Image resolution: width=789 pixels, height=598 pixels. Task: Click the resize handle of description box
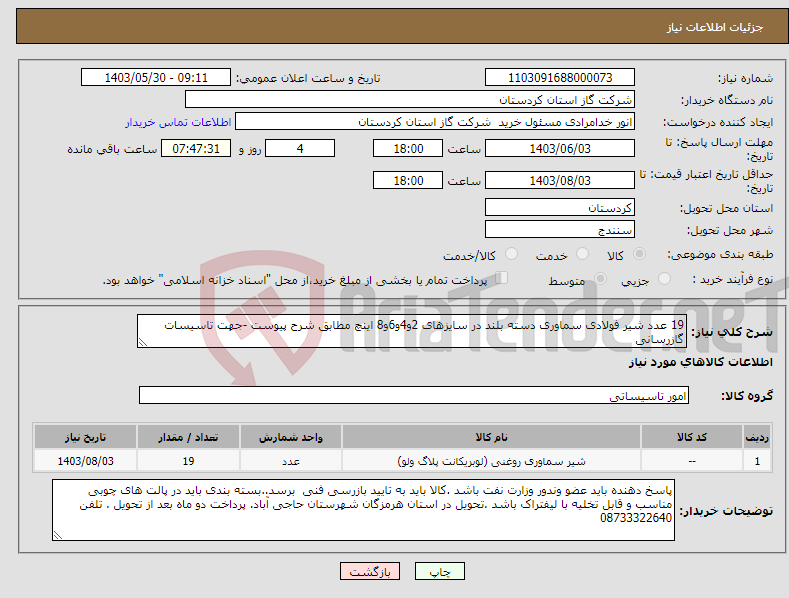pos(143,342)
